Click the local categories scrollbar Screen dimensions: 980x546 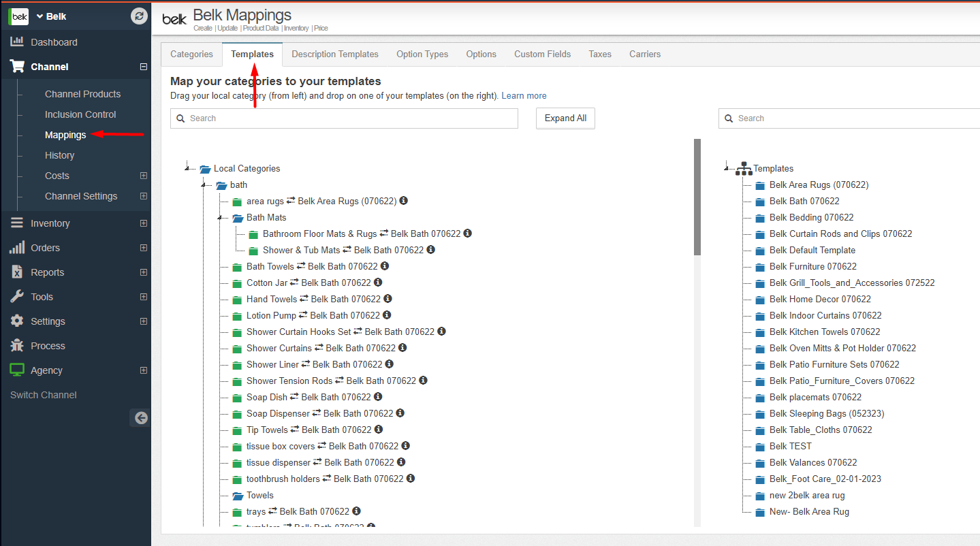(x=697, y=197)
